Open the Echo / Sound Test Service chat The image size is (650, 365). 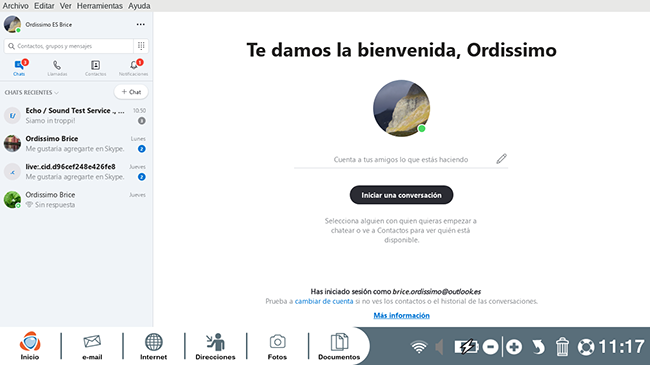(76, 115)
